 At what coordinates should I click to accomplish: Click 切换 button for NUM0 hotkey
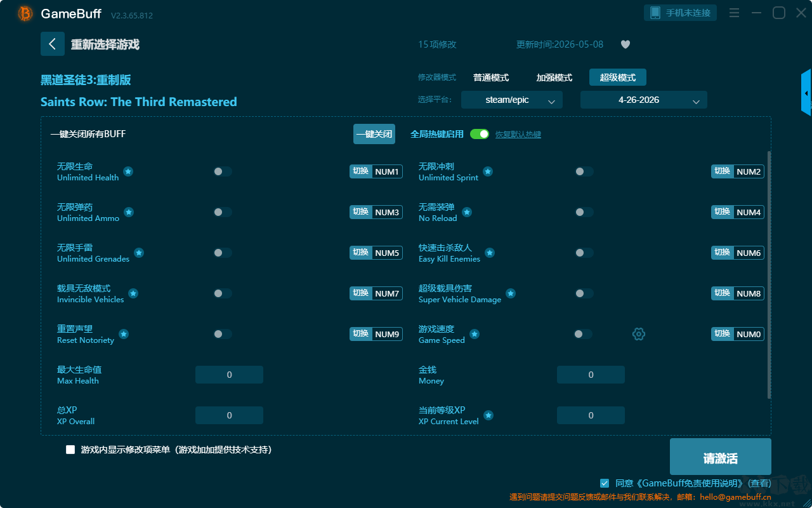(722, 334)
